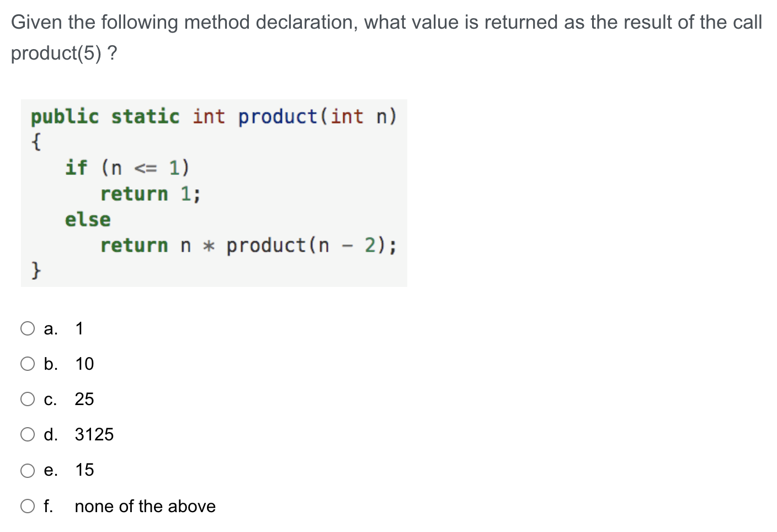Select radio button for answer e

26,470
